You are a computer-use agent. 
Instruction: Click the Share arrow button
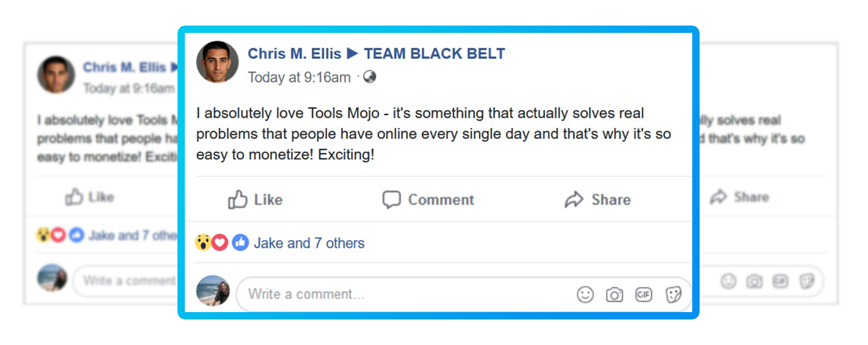point(598,200)
